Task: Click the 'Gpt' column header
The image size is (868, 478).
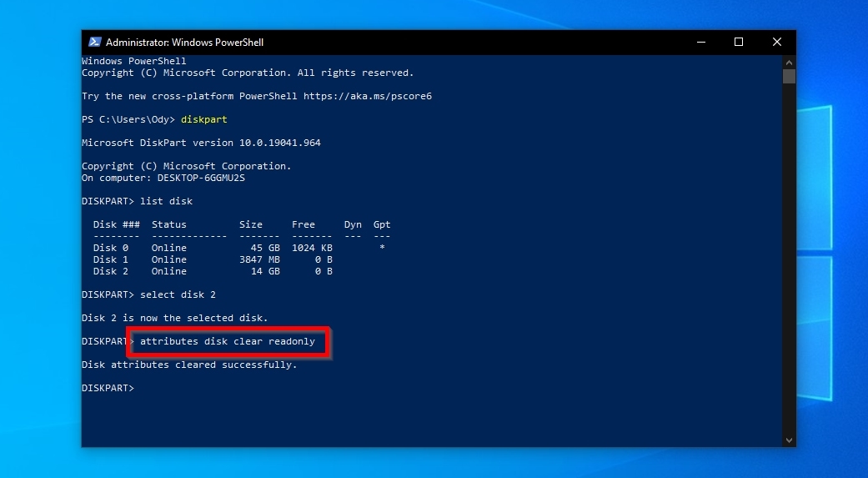Action: (382, 224)
